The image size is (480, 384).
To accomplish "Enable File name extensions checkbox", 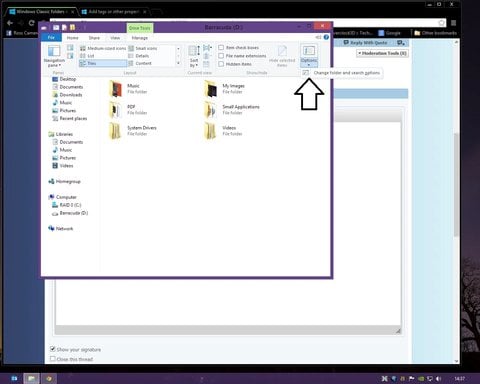I will point(221,56).
